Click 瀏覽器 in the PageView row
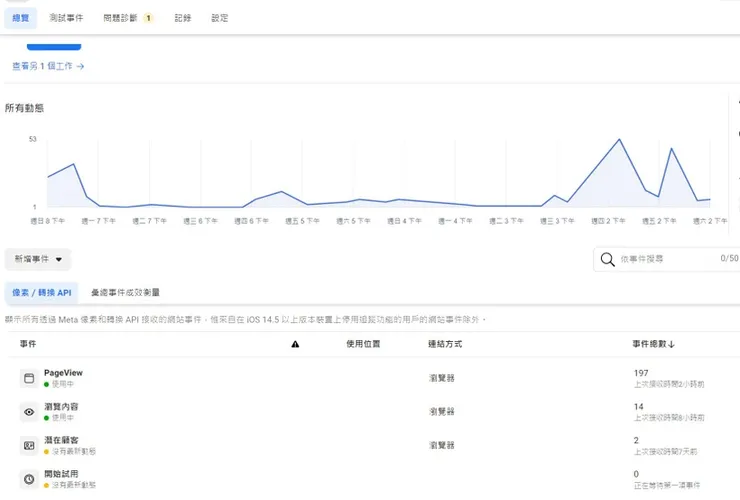The image size is (740, 500). tap(442, 378)
